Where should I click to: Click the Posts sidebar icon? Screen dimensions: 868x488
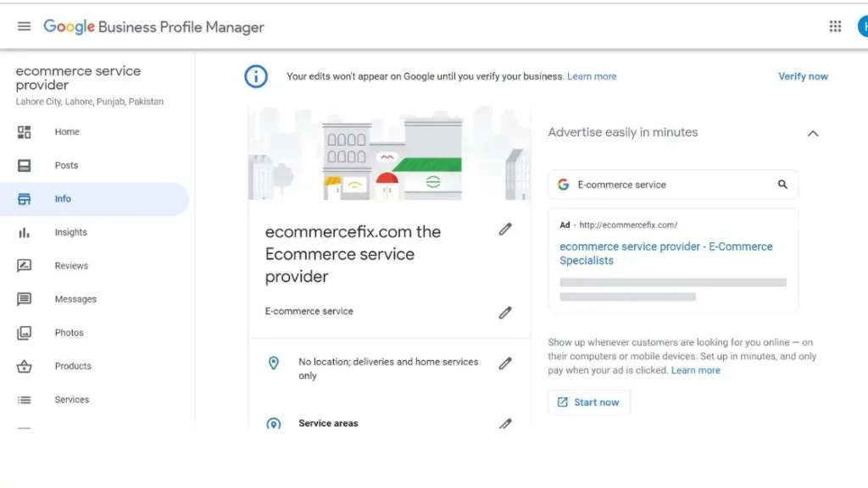click(24, 165)
